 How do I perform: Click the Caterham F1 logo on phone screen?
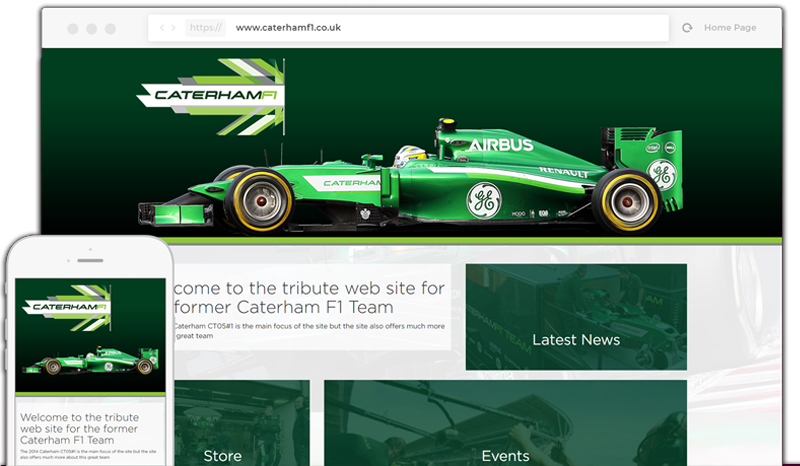pyautogui.click(x=67, y=308)
